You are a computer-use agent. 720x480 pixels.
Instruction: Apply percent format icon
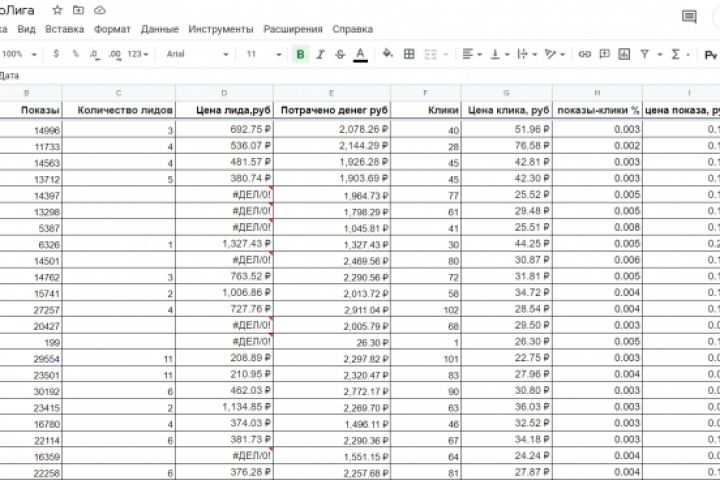(x=76, y=54)
